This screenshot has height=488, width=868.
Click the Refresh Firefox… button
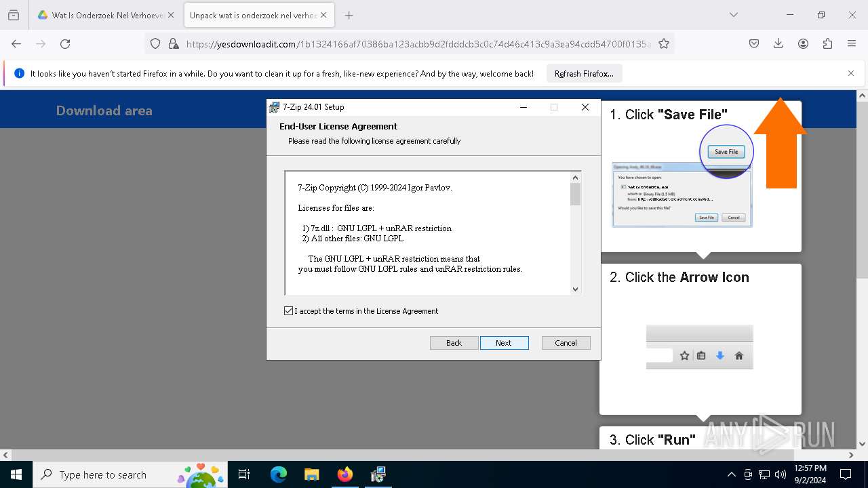(584, 74)
